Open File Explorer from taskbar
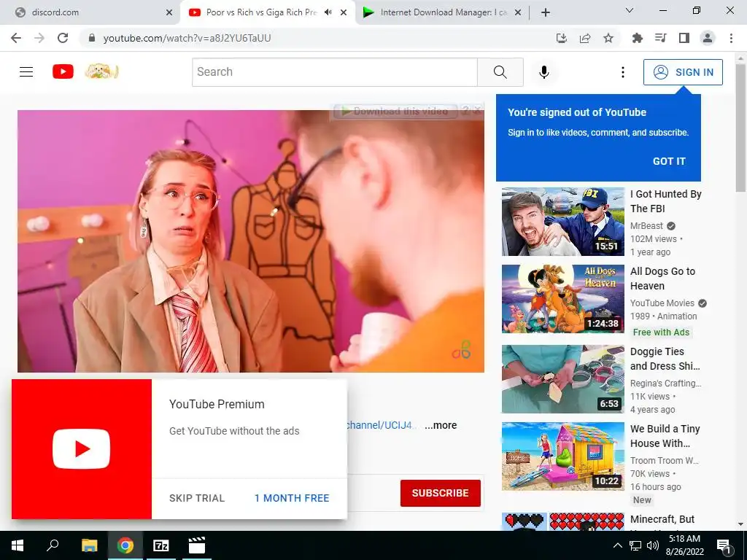Image resolution: width=747 pixels, height=560 pixels. coord(89,545)
